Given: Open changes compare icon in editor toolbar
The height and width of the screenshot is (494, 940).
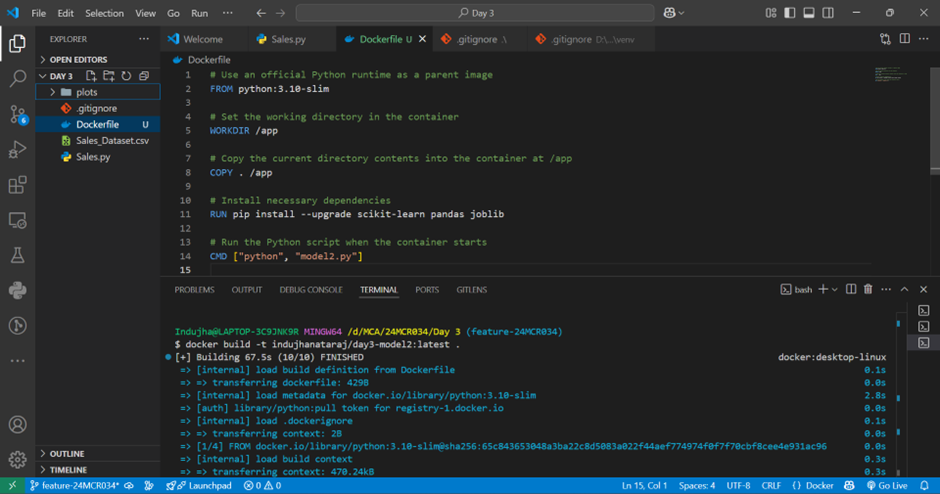Looking at the screenshot, I should click(x=885, y=39).
